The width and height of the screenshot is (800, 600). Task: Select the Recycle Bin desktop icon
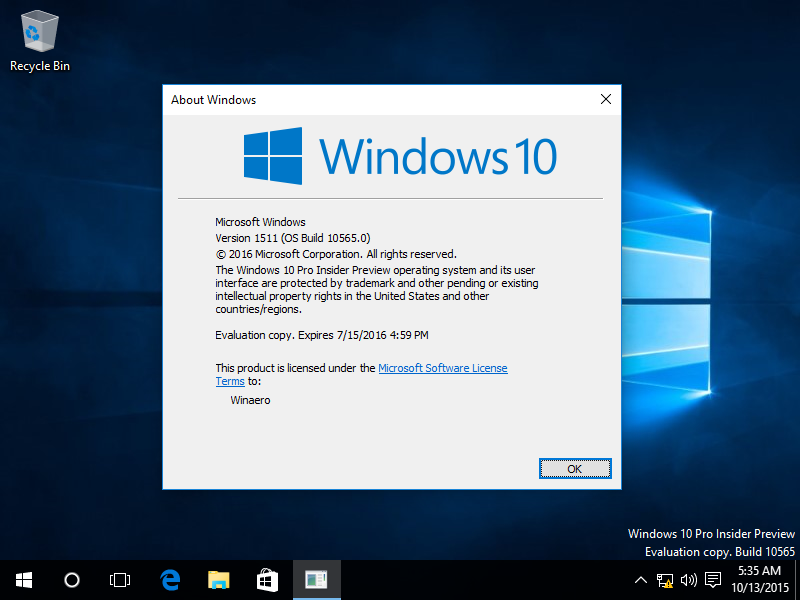tap(39, 42)
